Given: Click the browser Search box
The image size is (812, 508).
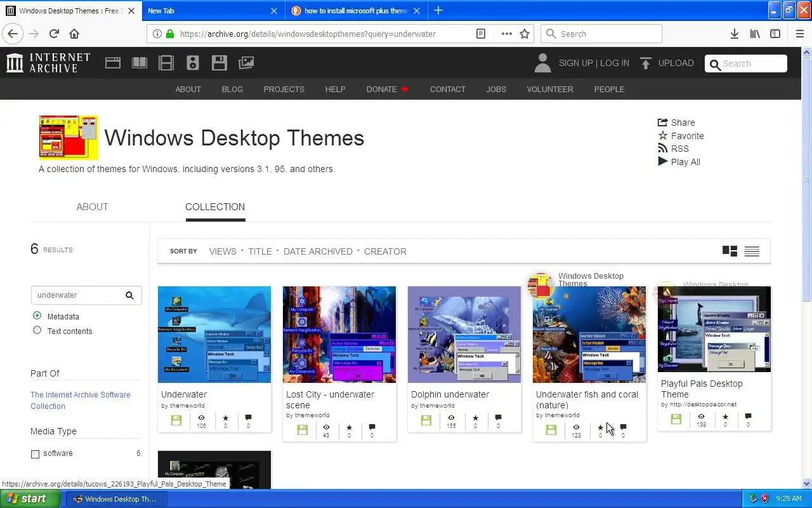Looking at the screenshot, I should pyautogui.click(x=601, y=34).
